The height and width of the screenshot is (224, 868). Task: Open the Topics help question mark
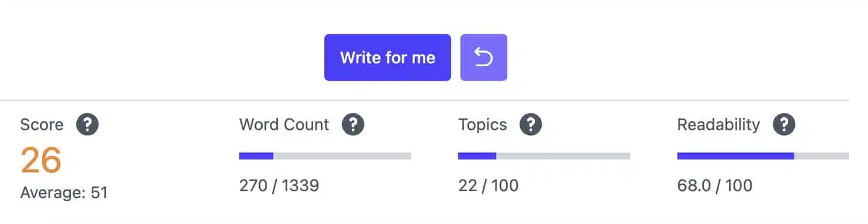coord(530,125)
